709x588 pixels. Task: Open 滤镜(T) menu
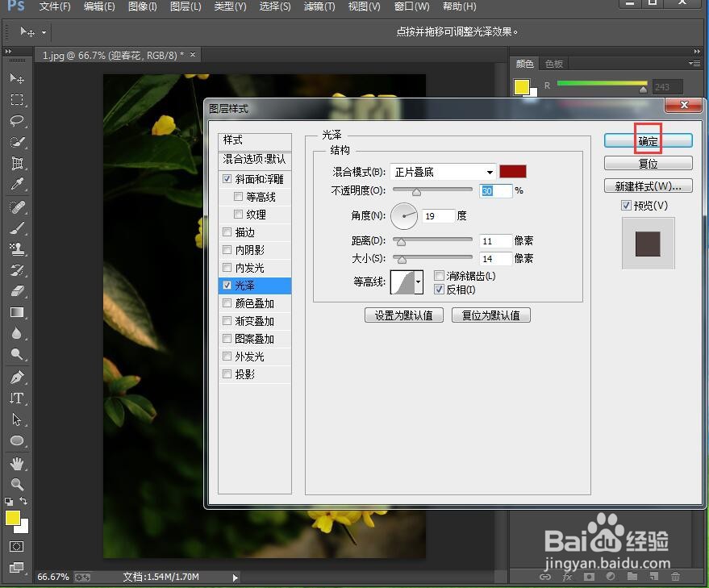coord(319,6)
